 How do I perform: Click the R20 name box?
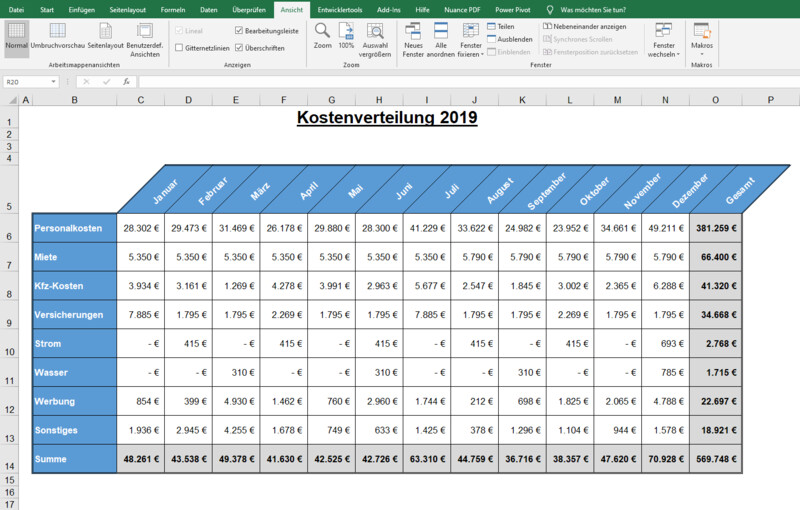pyautogui.click(x=27, y=82)
